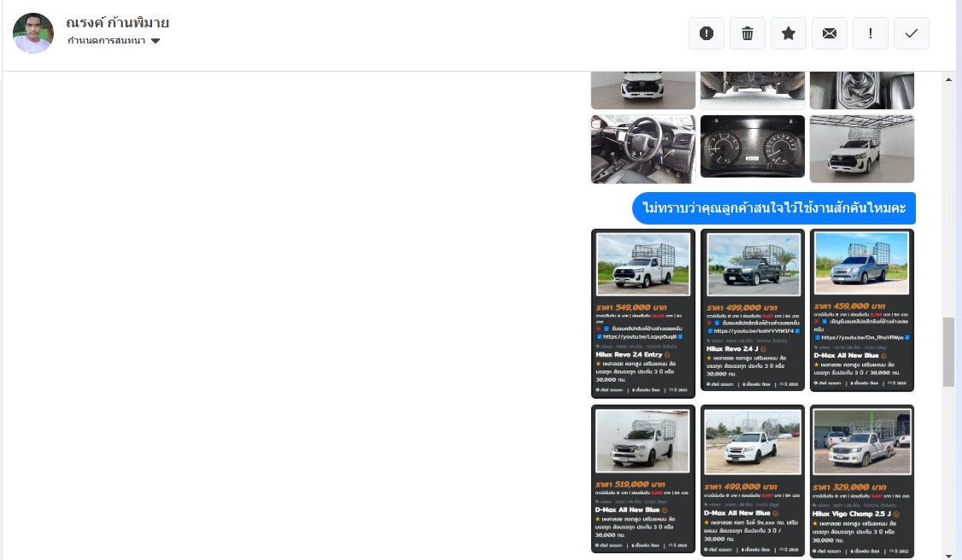Open the 549,000 Hilux Revo 2.4 Entry card

click(x=643, y=313)
